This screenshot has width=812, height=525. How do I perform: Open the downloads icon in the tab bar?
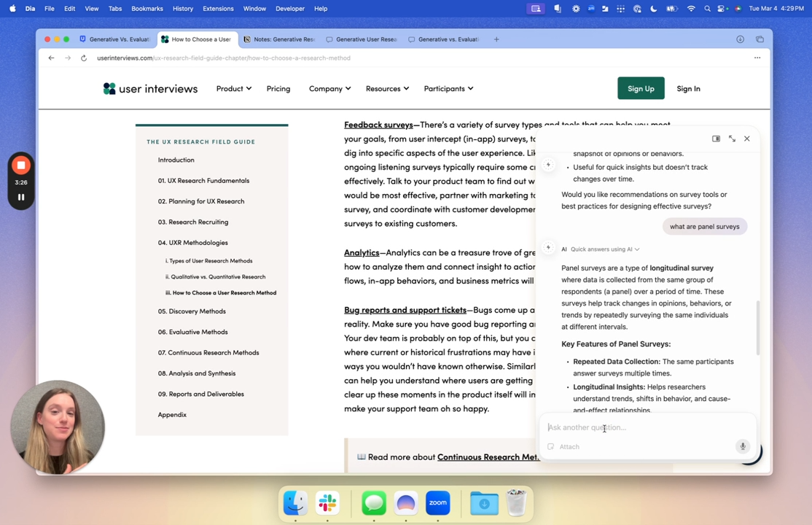pos(740,39)
